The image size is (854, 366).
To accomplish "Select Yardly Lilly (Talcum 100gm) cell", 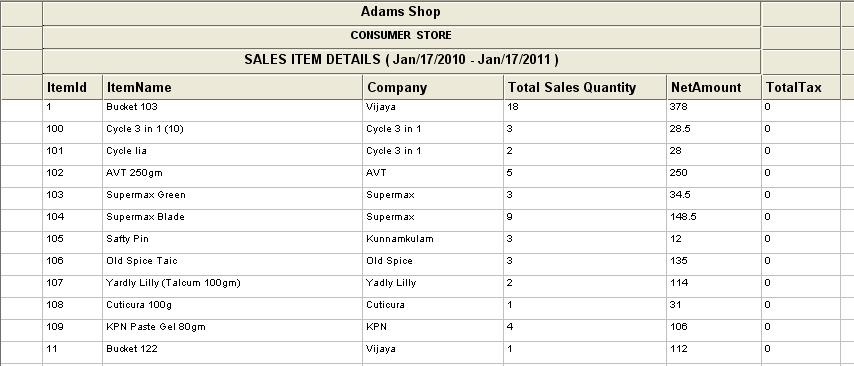I will click(233, 286).
